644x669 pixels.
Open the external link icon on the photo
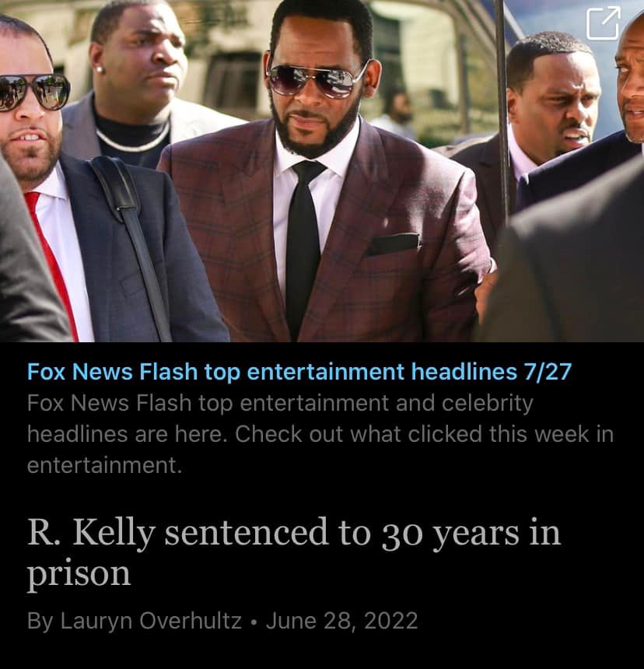click(603, 23)
